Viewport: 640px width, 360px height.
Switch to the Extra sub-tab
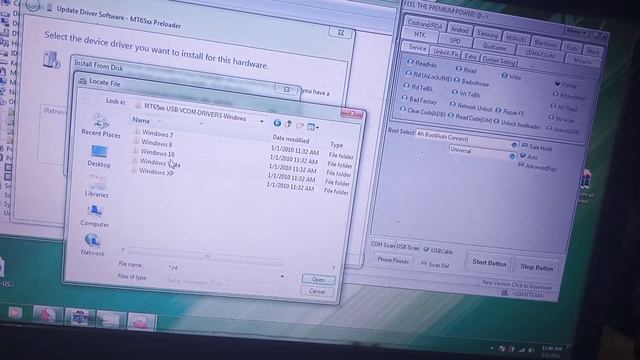pyautogui.click(x=470, y=56)
